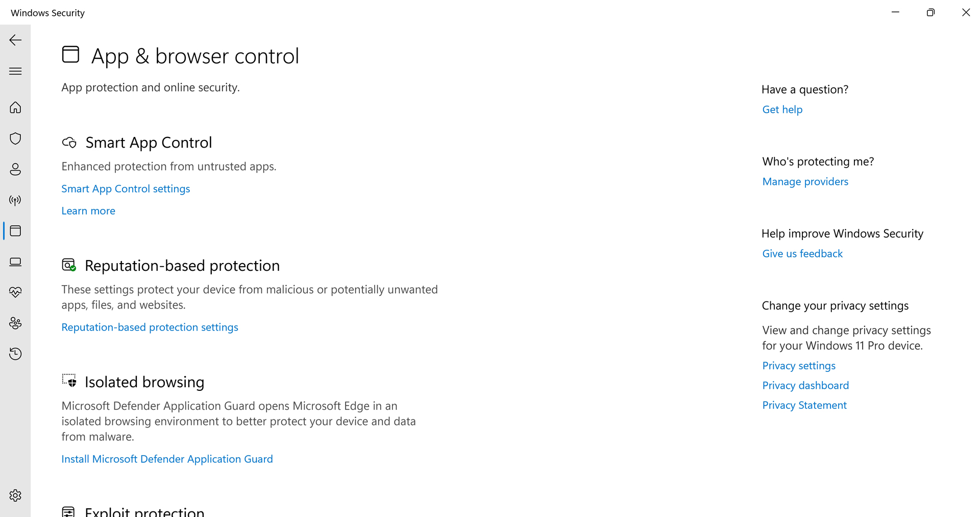Image resolution: width=980 pixels, height=517 pixels.
Task: Open Settings gear icon in sidebar
Action: click(15, 496)
